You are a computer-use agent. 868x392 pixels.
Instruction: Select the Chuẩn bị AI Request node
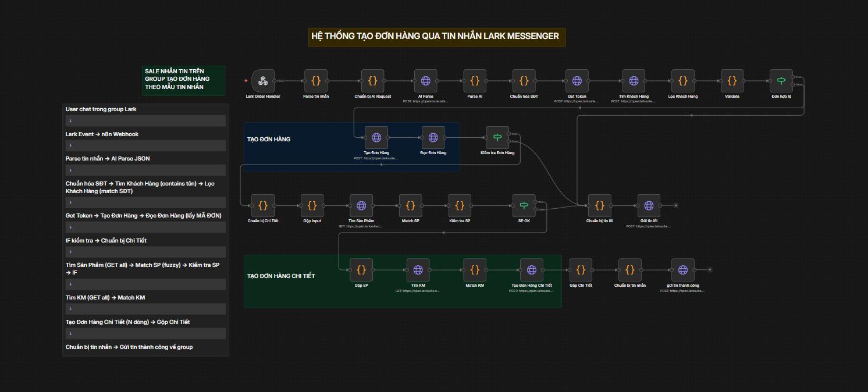[373, 81]
